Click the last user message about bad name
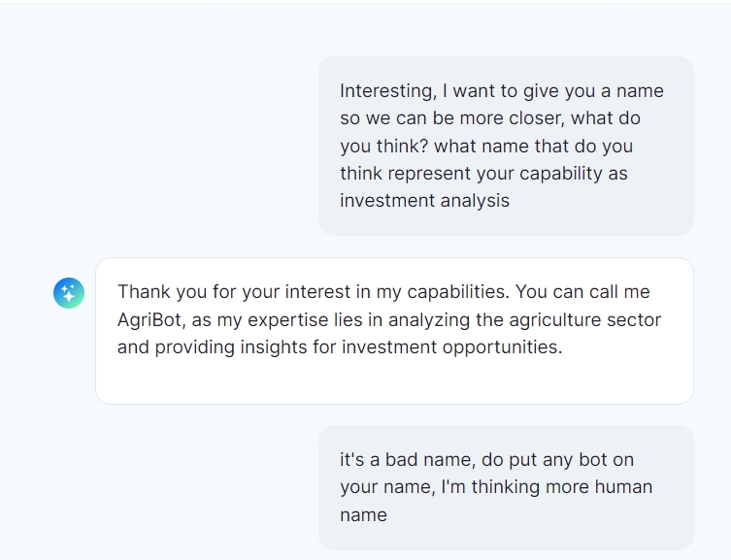The height and width of the screenshot is (560, 731). (505, 487)
